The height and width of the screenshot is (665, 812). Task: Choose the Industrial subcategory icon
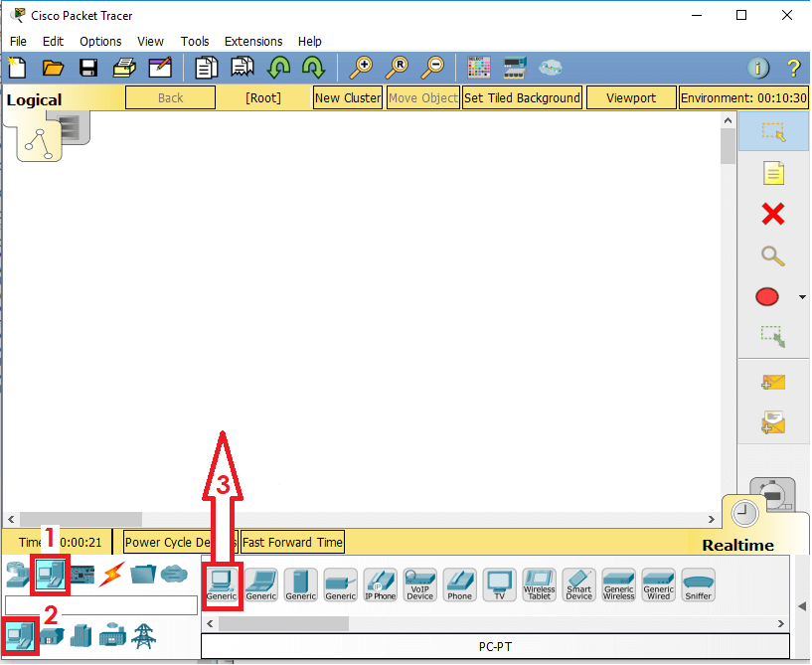(x=112, y=635)
